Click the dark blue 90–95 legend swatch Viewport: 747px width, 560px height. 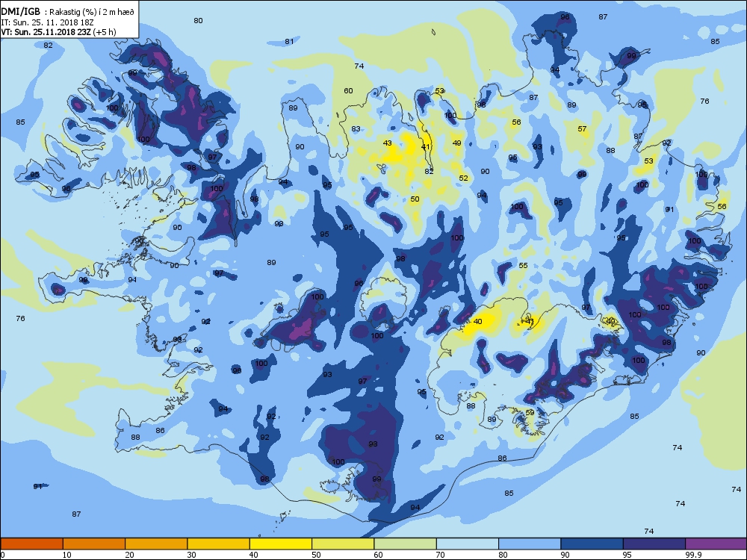tap(592, 544)
